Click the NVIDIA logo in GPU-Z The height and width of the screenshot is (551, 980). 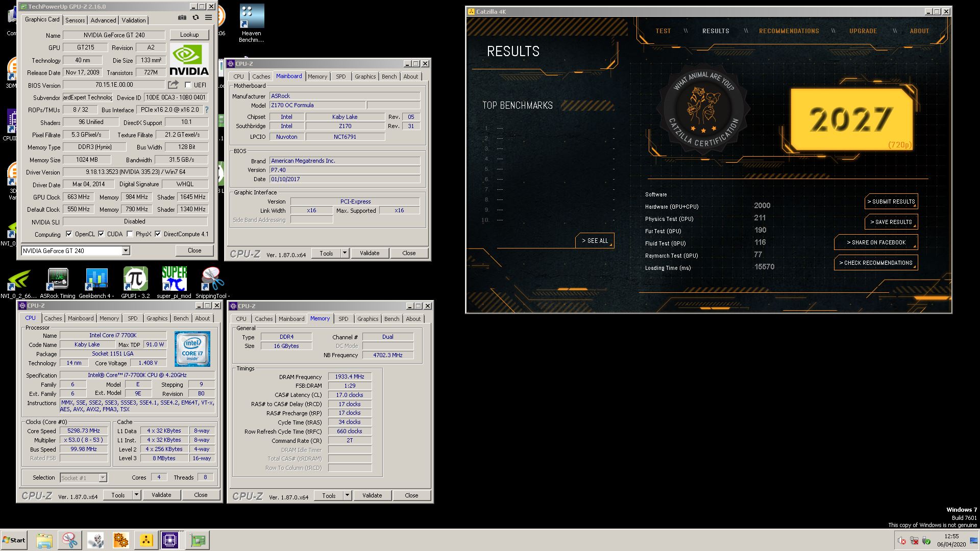[189, 59]
